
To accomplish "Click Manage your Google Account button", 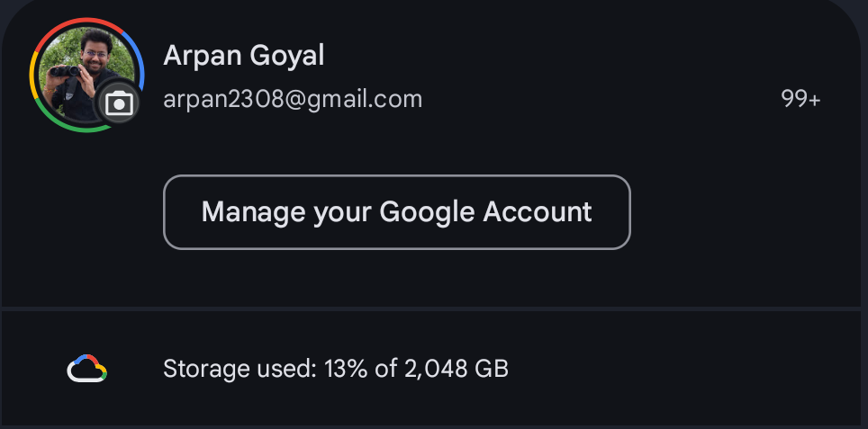I will point(396,212).
